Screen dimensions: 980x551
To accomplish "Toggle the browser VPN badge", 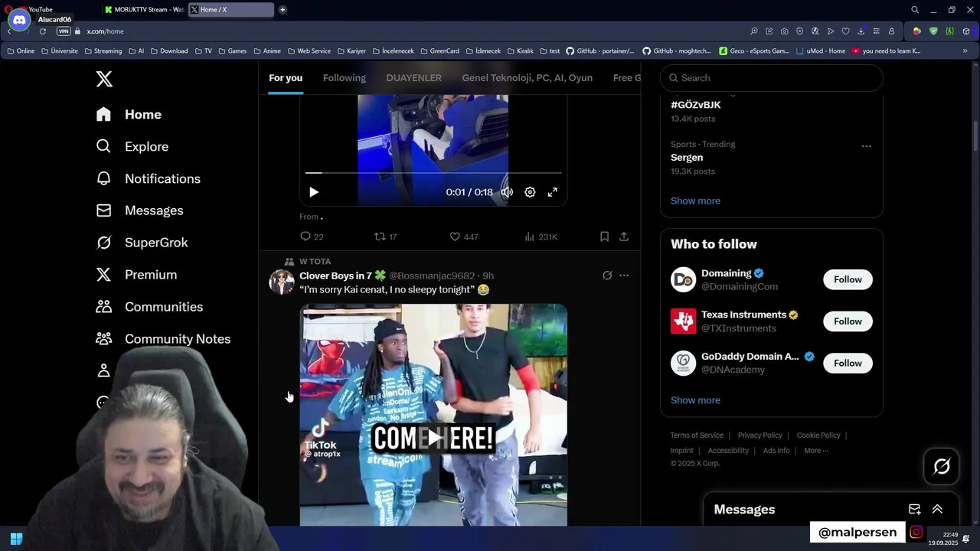I will pyautogui.click(x=64, y=31).
